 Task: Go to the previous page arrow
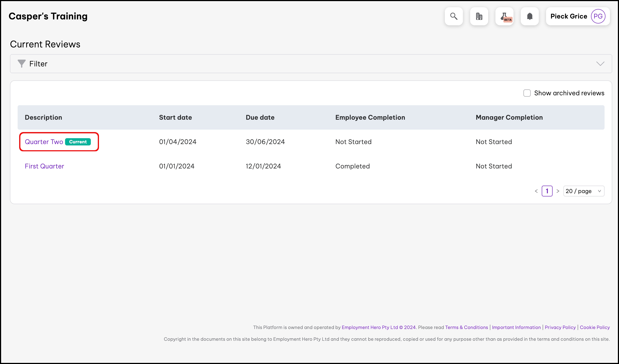click(536, 191)
